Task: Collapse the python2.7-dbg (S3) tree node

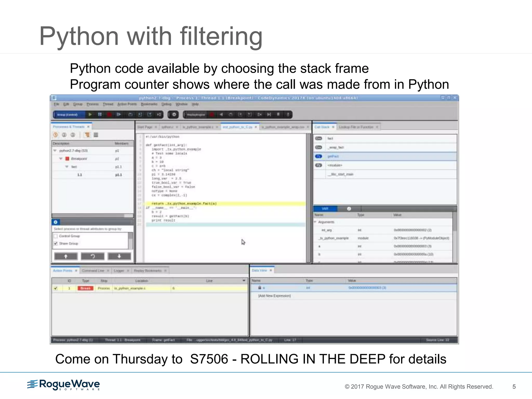Action: [55, 151]
